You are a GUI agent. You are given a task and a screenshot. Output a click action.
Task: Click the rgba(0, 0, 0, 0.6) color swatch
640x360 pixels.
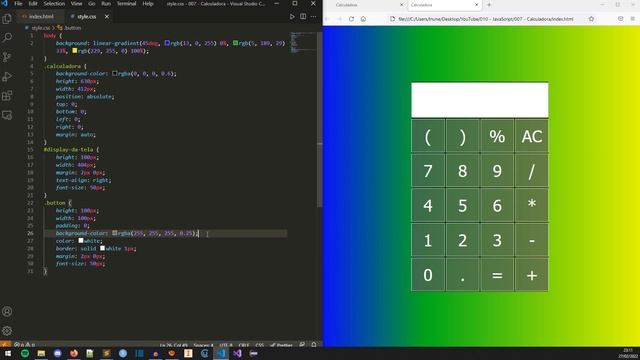[x=115, y=73]
